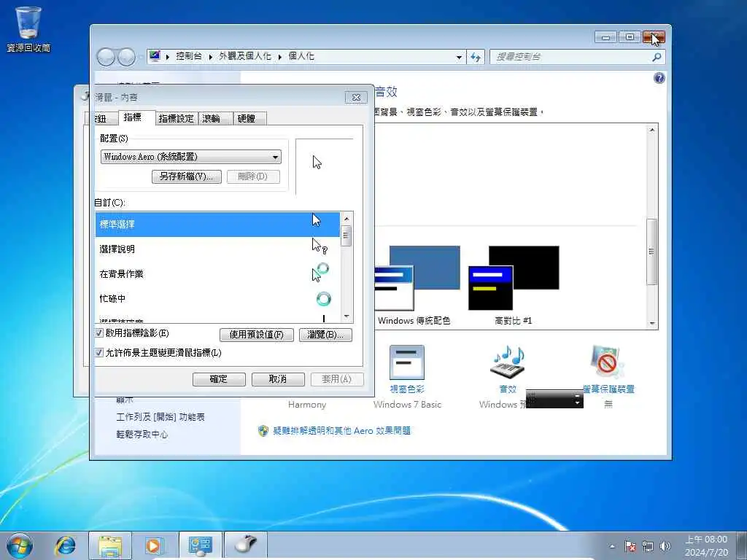747x560 pixels.
Task: Launch Internet Explorer from the taskbar
Action: [65, 545]
